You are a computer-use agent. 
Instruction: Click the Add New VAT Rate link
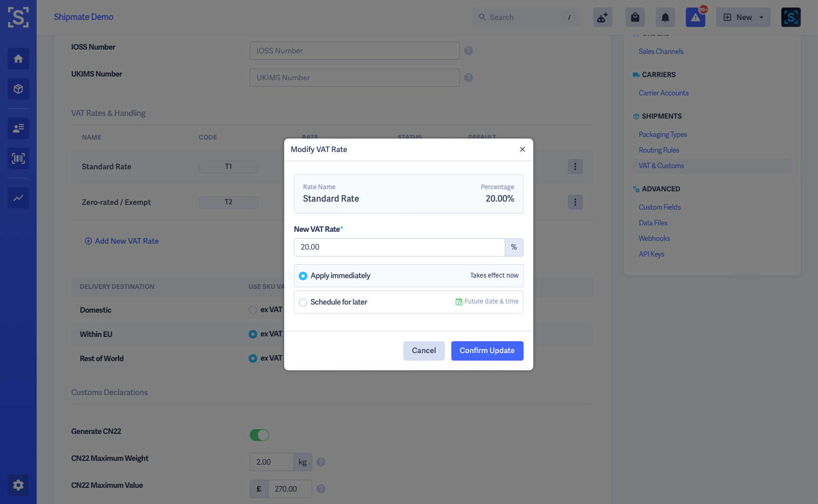[x=122, y=241]
